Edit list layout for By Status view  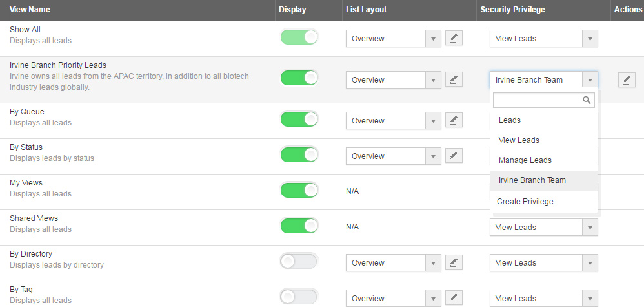click(x=454, y=156)
